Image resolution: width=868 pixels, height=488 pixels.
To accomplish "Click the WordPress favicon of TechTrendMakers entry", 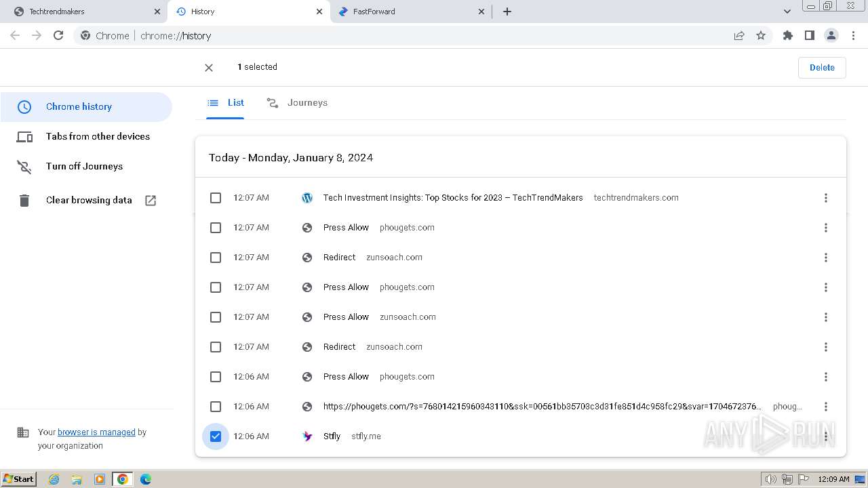I will pyautogui.click(x=307, y=198).
